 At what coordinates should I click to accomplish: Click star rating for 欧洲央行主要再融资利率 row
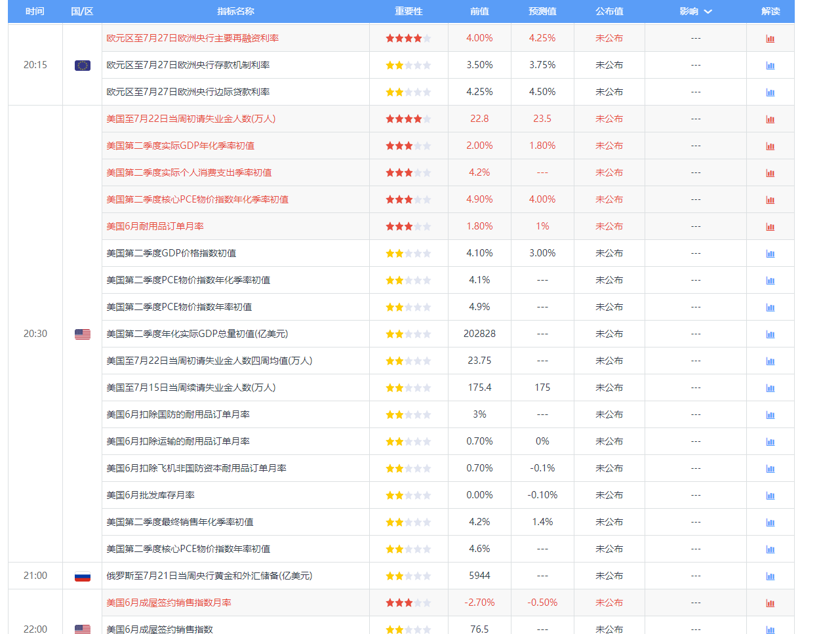[x=409, y=39]
